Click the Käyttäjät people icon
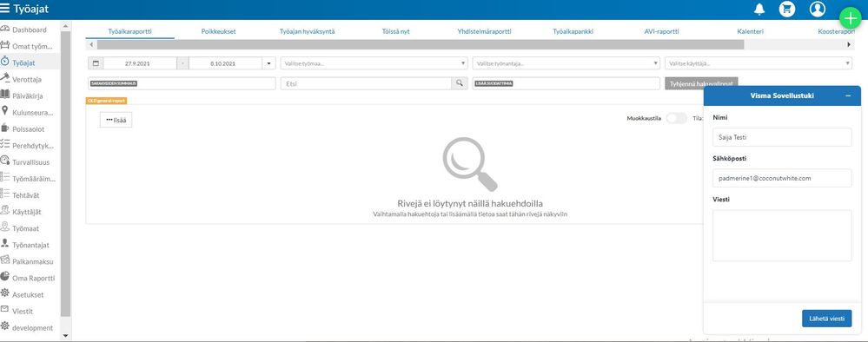Screen dimensions: 868x342 pos(5,211)
